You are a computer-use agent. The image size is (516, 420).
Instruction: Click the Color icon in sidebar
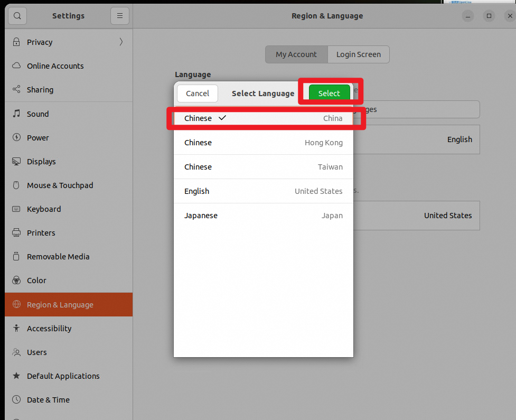[x=16, y=280]
